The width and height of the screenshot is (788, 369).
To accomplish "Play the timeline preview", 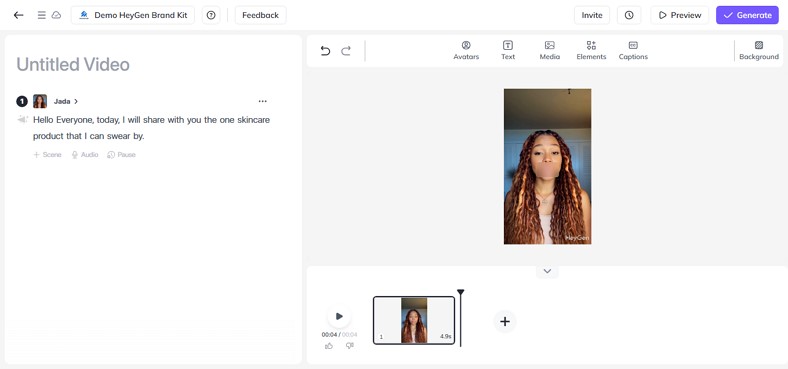I will [339, 316].
